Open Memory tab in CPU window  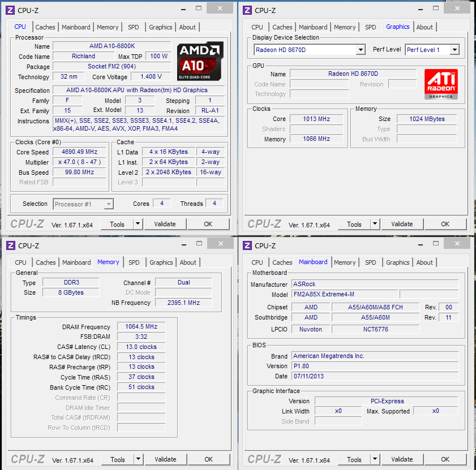(x=108, y=27)
